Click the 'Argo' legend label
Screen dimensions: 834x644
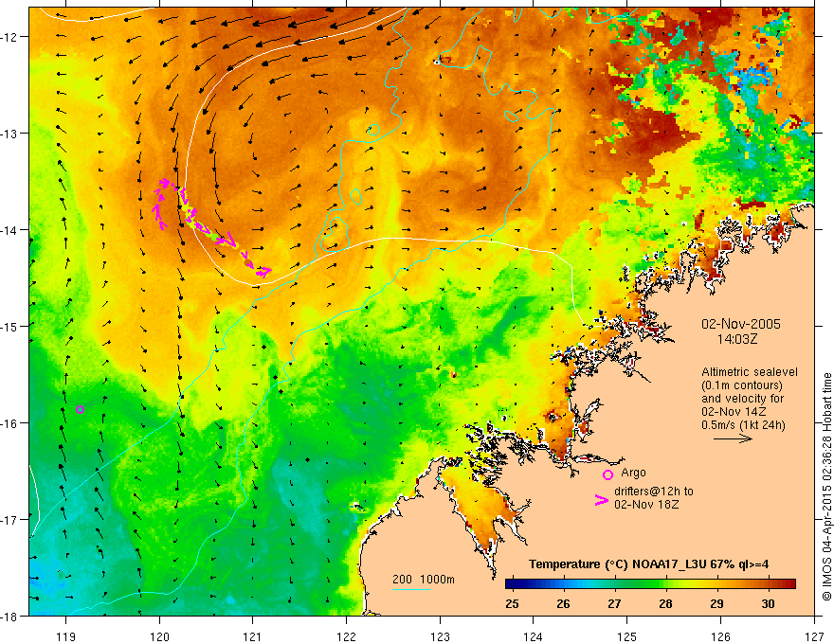tap(633, 473)
